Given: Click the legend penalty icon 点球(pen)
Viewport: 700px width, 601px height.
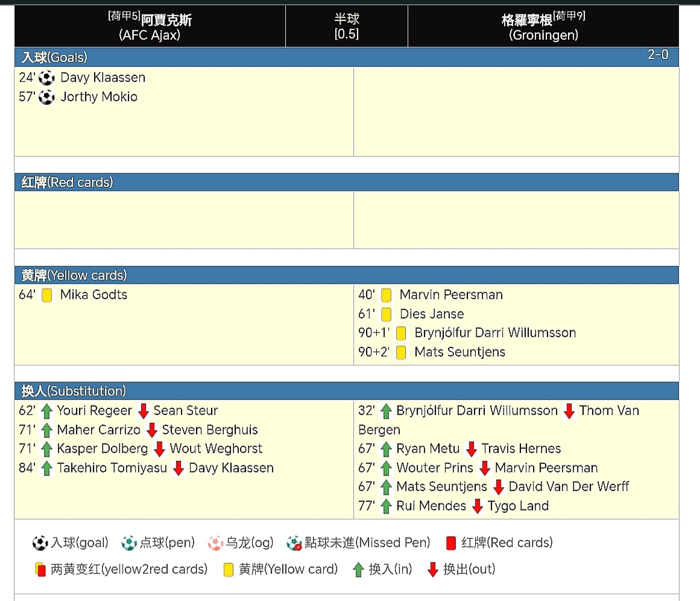Looking at the screenshot, I should (129, 543).
